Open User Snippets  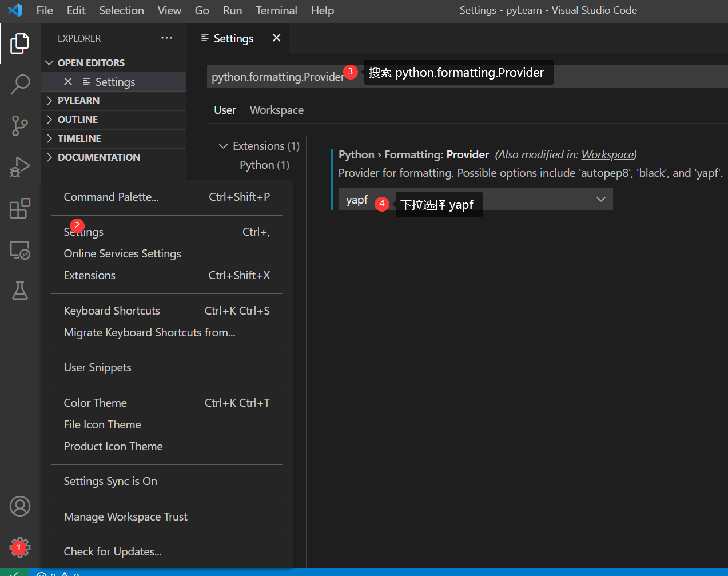click(166, 367)
